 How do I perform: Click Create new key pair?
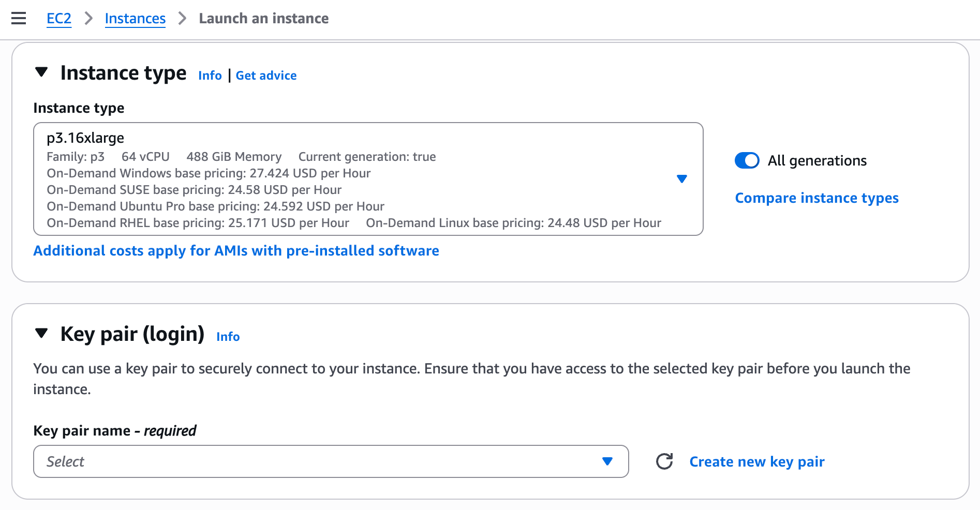pyautogui.click(x=756, y=461)
